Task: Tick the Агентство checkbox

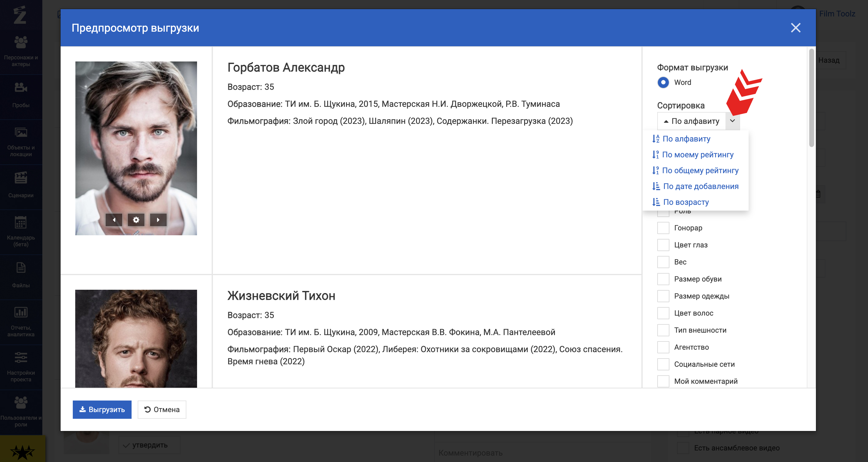Action: 663,347
